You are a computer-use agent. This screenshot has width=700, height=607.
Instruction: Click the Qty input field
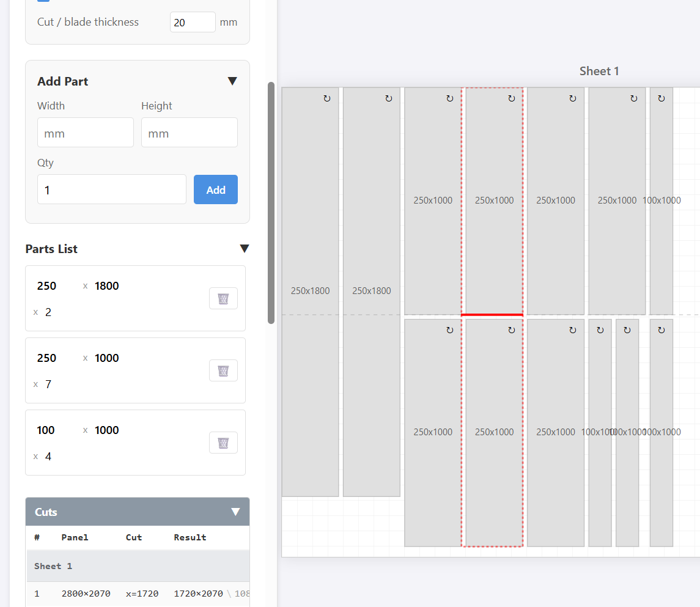(x=112, y=189)
